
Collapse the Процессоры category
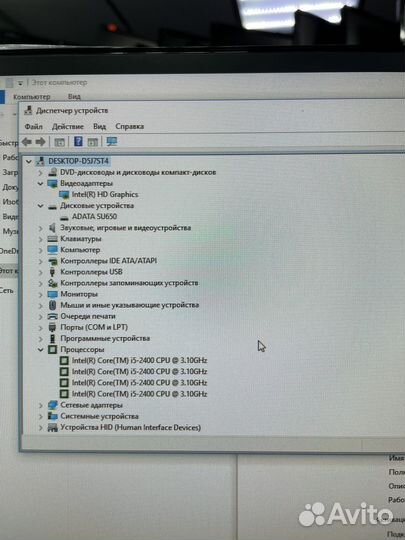click(x=40, y=350)
